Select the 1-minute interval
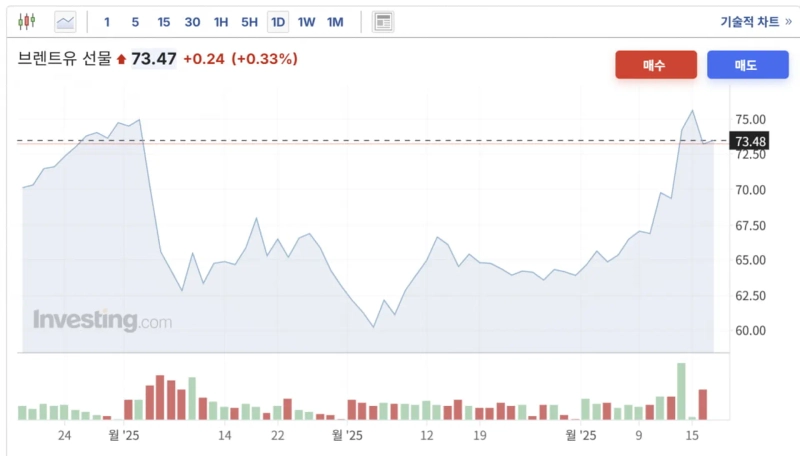The image size is (800, 456). (x=107, y=21)
